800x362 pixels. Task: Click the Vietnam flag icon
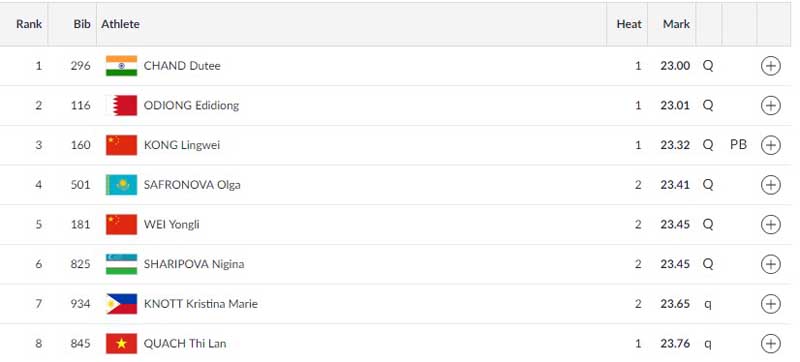click(x=121, y=344)
